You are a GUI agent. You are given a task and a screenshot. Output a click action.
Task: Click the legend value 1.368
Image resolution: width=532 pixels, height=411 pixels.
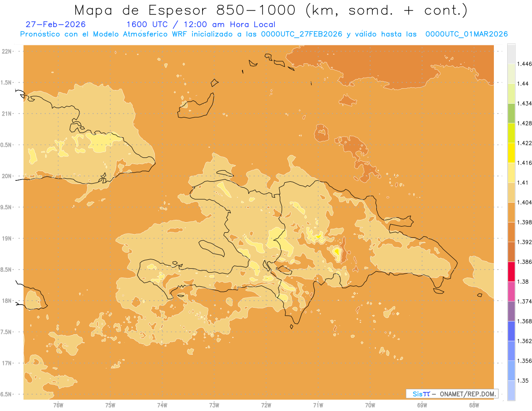525,321
